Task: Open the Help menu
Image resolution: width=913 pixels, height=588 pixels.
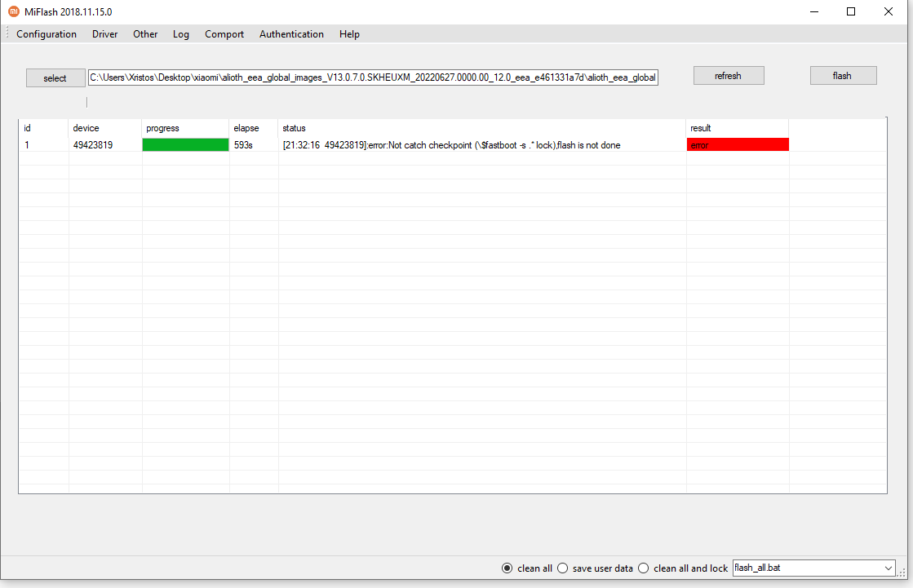Action: point(349,34)
